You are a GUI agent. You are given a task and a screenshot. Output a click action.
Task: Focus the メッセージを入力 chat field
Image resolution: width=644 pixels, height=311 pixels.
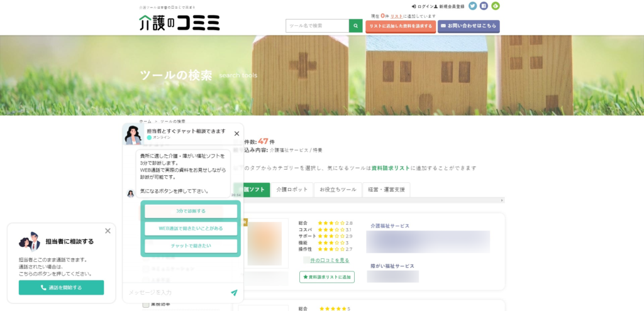coord(177,293)
